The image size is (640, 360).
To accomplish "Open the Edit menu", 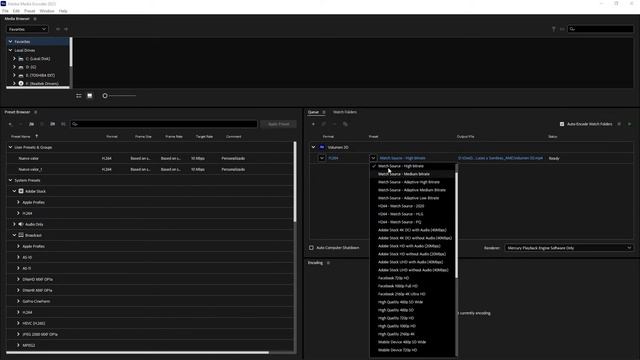I will click(16, 11).
